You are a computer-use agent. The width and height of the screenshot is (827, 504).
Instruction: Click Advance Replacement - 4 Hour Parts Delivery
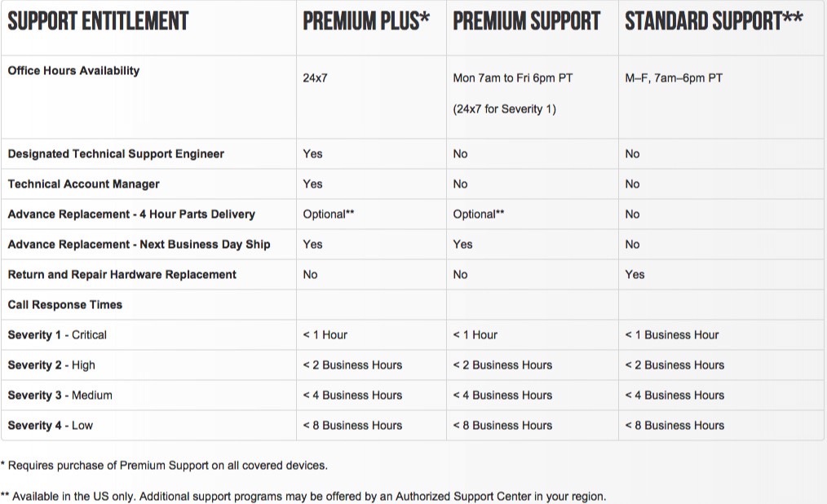pyautogui.click(x=131, y=214)
